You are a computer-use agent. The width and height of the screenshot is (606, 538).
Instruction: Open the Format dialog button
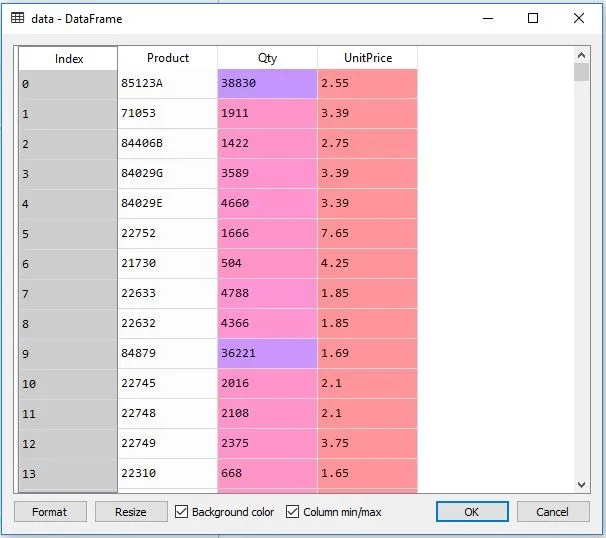pyautogui.click(x=50, y=512)
